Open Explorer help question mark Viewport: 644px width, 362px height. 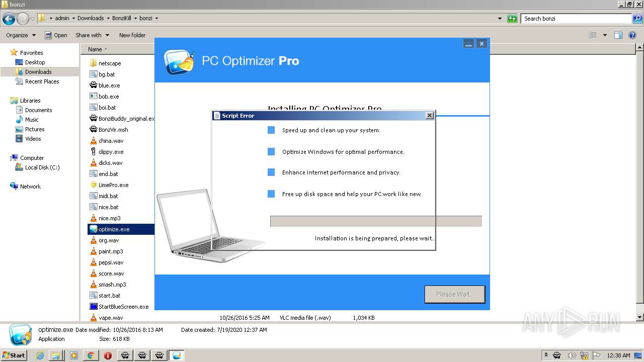[633, 35]
